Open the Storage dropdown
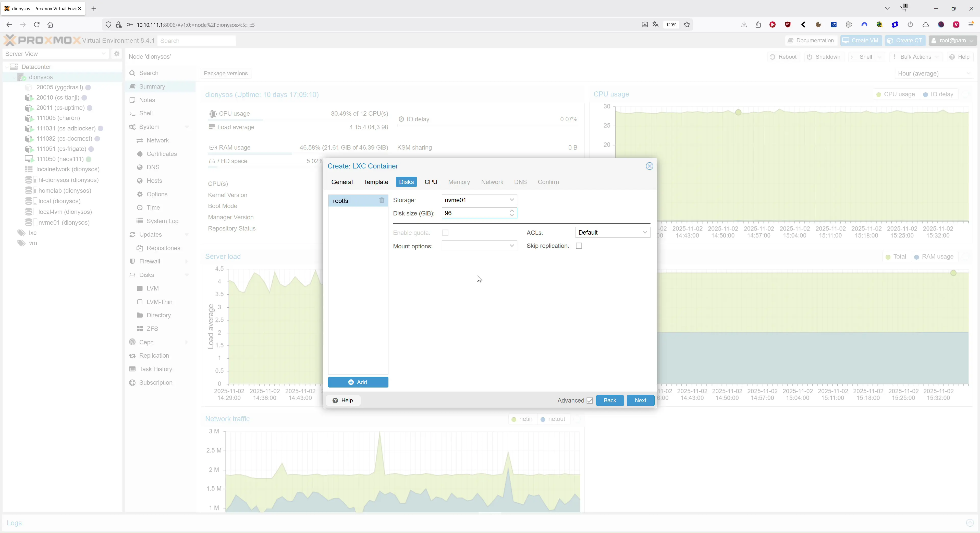980x533 pixels. tap(512, 200)
